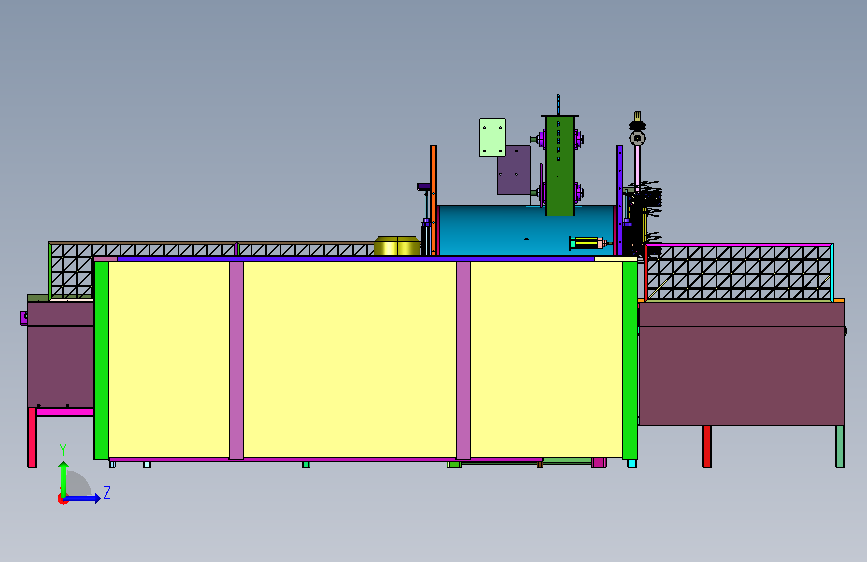Pick the gold cylindrical part on the top rail
The image size is (867, 562).
pos(397,246)
